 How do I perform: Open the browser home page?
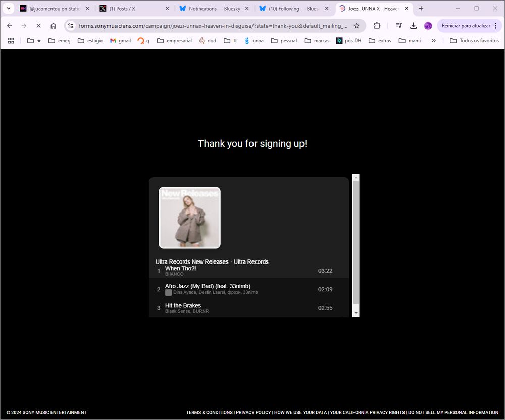[x=53, y=26]
